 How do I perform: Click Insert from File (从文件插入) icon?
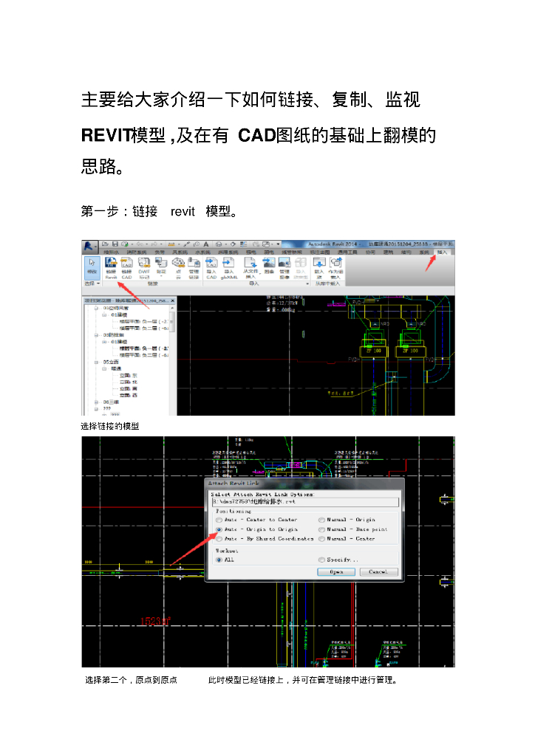(x=250, y=267)
